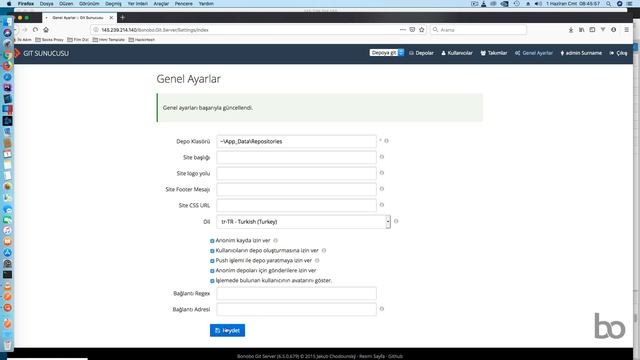Open page actions three-dot menu in address bar
This screenshot has height=360, width=640.
(x=403, y=30)
